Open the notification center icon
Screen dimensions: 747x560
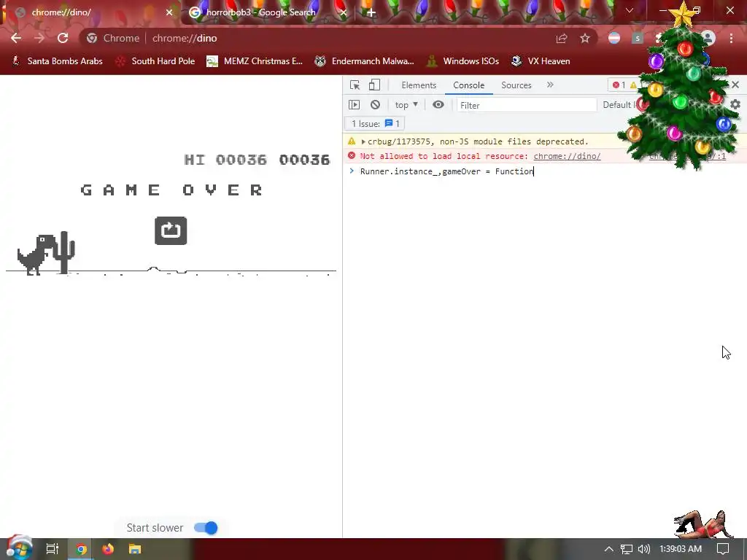coord(723,549)
